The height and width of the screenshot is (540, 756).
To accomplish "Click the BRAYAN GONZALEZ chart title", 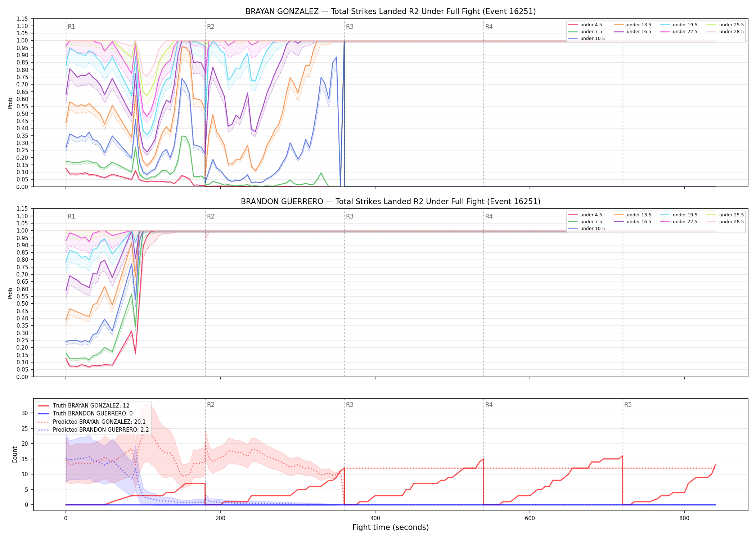I will click(x=391, y=12).
